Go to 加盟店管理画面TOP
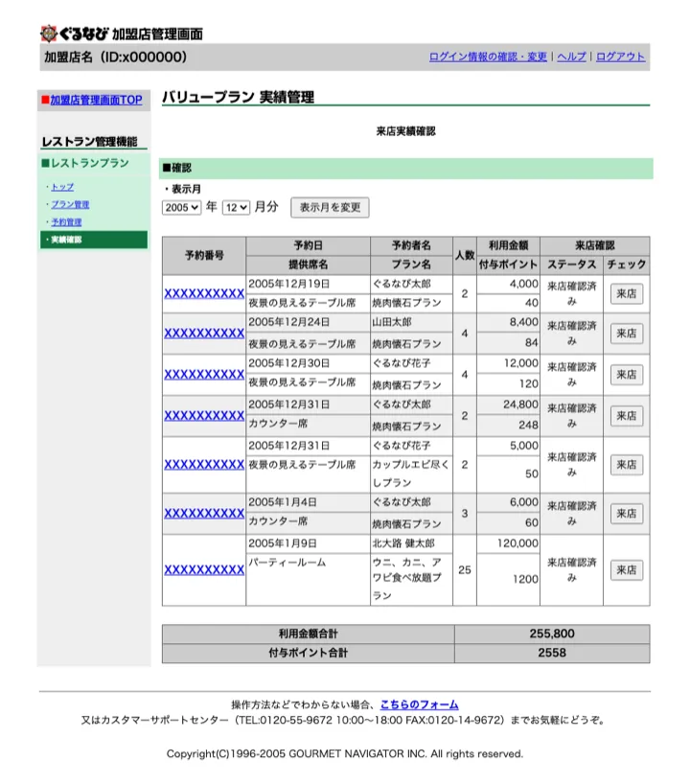 coord(96,100)
